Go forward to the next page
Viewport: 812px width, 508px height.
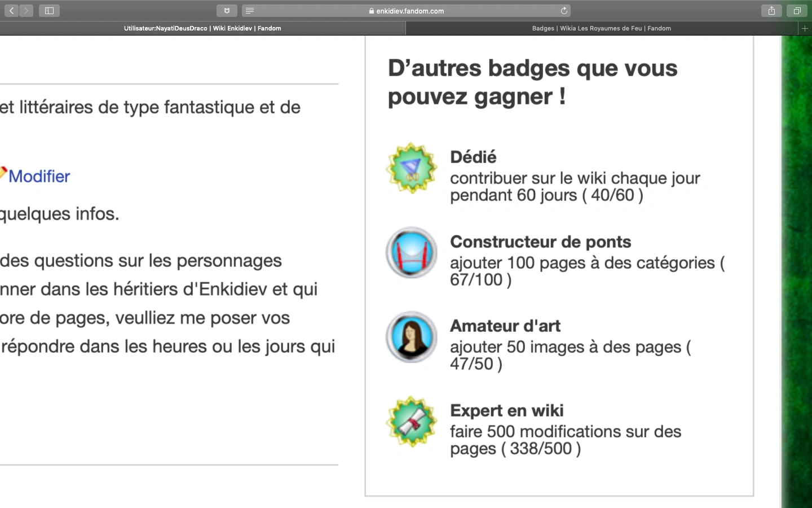click(27, 11)
